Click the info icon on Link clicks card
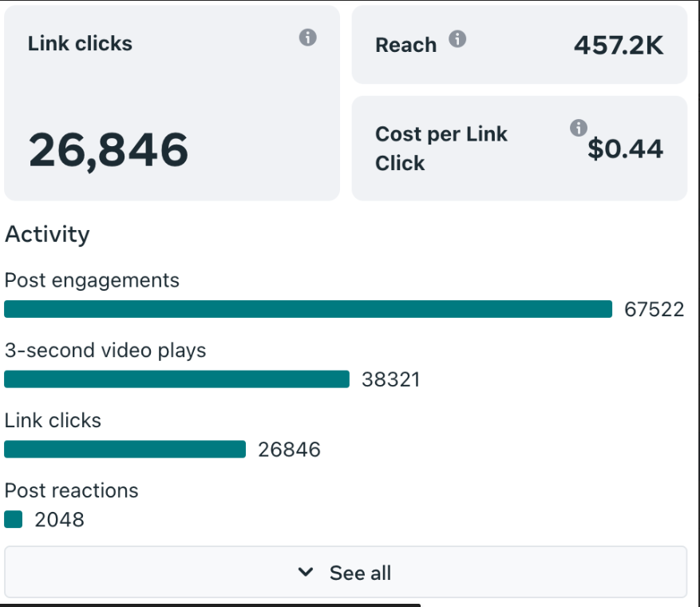Viewport: 700px width, 607px height. click(x=308, y=38)
